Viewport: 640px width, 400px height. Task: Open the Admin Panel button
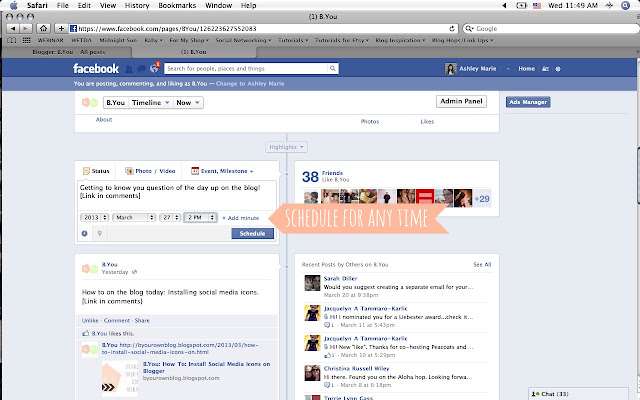(x=461, y=101)
